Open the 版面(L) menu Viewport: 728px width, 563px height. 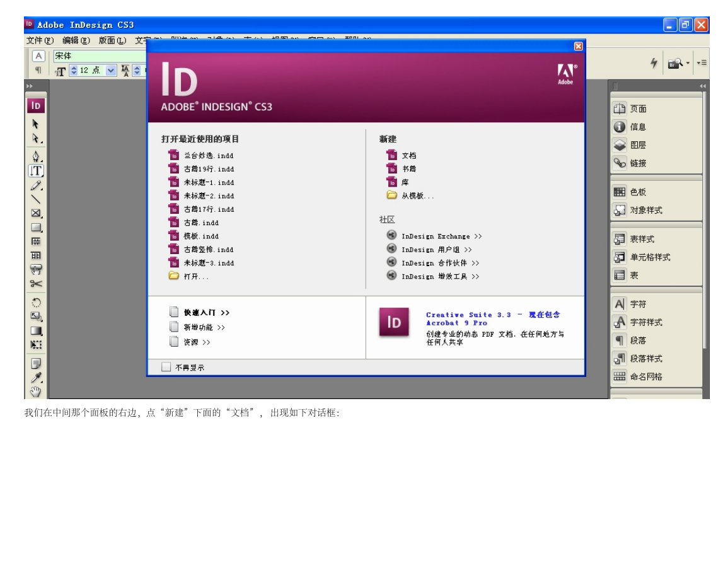click(112, 40)
